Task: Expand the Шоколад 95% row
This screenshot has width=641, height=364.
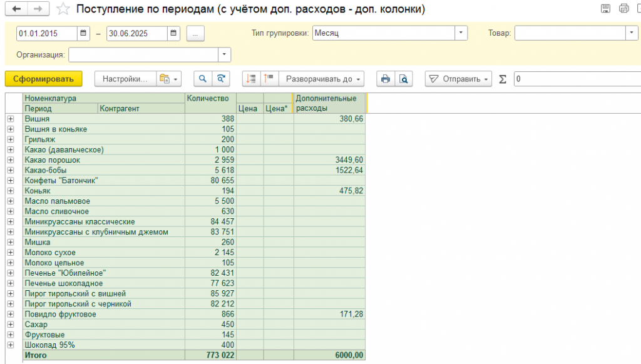Action: (11, 345)
